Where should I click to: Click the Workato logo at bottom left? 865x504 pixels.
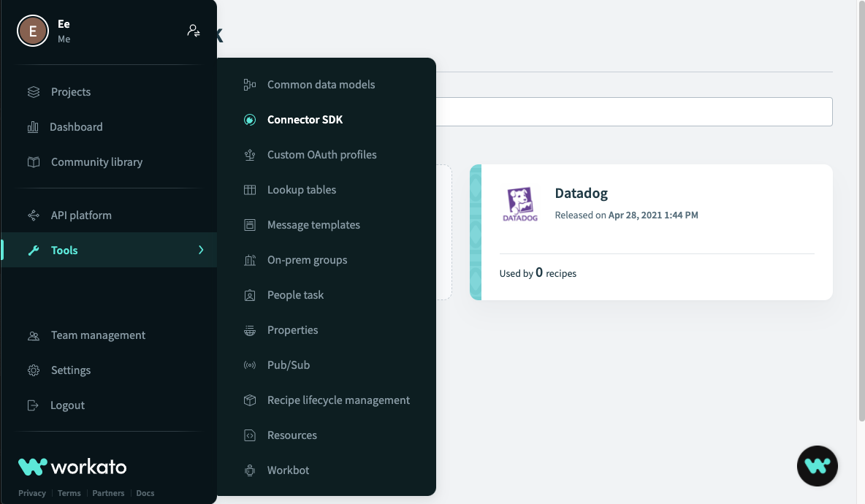(72, 466)
